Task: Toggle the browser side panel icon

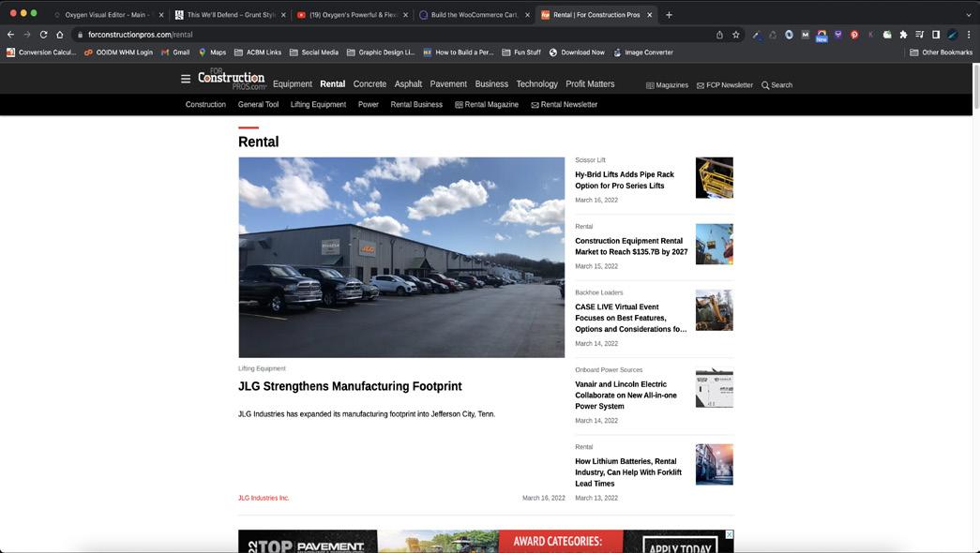Action: pyautogui.click(x=936, y=35)
